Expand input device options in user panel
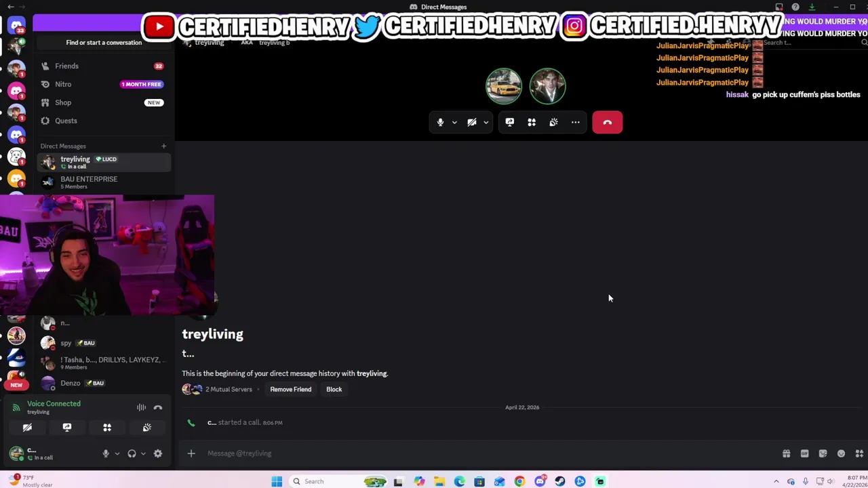Viewport: 868px width, 488px height. (x=117, y=453)
